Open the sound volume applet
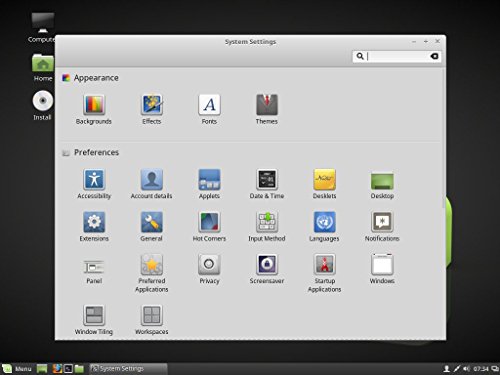This screenshot has height=375, width=500. pos(466,369)
